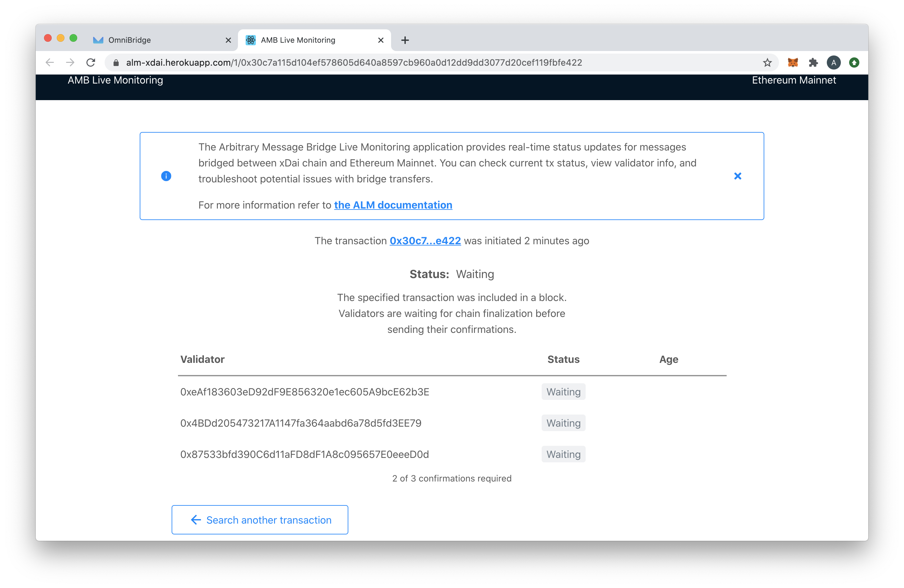Click the browser back arrow

pos(50,62)
